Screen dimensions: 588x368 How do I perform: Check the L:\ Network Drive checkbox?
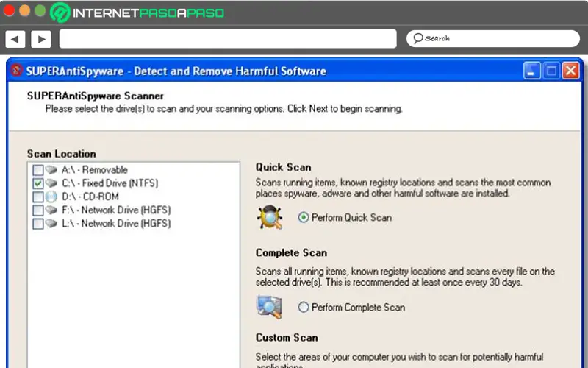click(x=38, y=224)
